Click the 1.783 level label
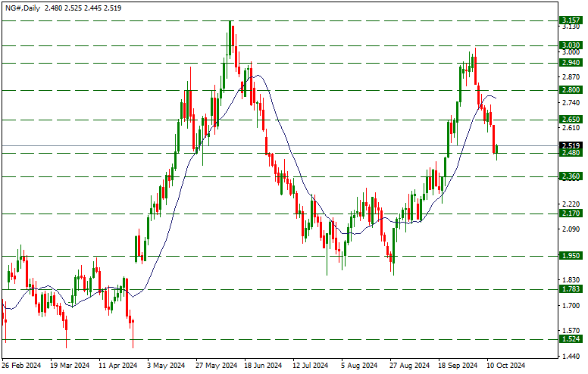588x374 pixels. click(x=571, y=288)
